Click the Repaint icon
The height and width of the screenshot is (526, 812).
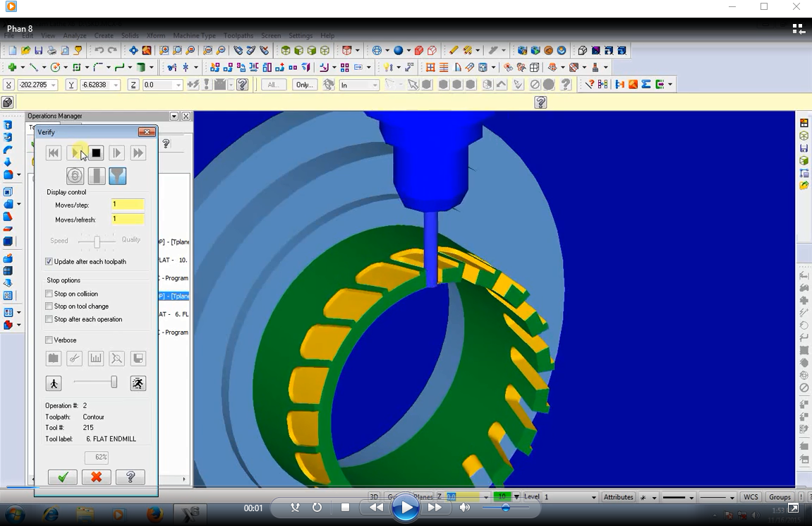(x=147, y=50)
